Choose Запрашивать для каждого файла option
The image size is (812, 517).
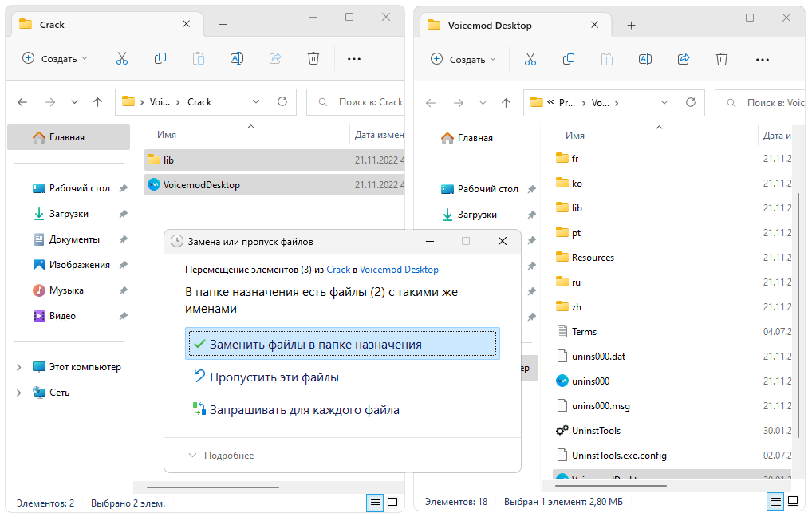(x=296, y=410)
